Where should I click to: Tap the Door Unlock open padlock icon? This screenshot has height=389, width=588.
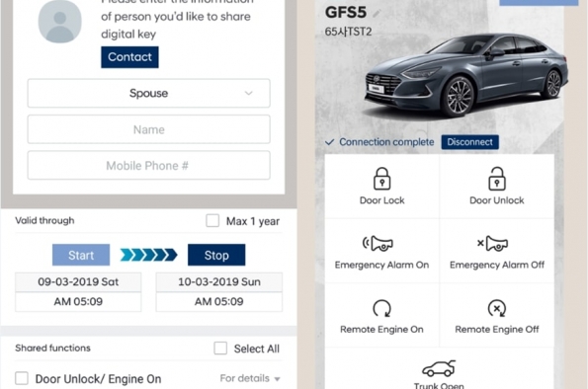point(496,179)
